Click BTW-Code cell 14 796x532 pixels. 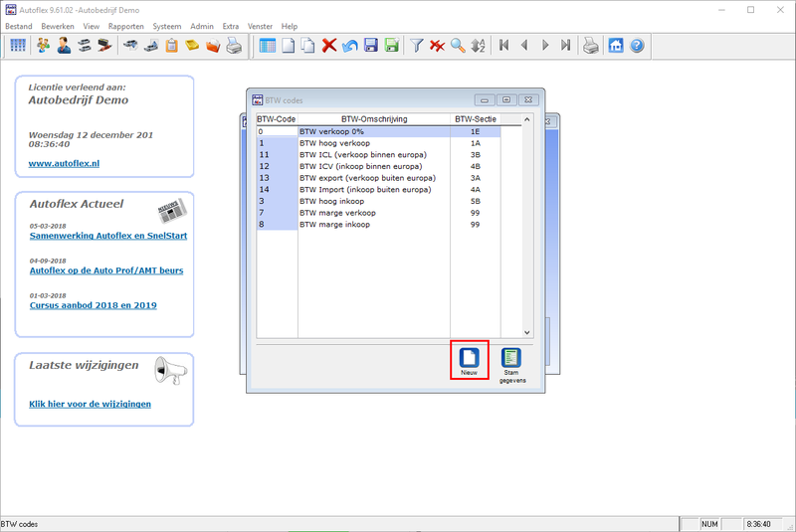coord(277,190)
